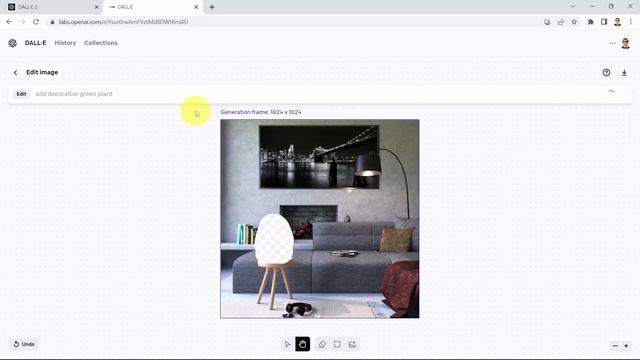Switch to the DALL·E 2 browser tab

point(51,7)
